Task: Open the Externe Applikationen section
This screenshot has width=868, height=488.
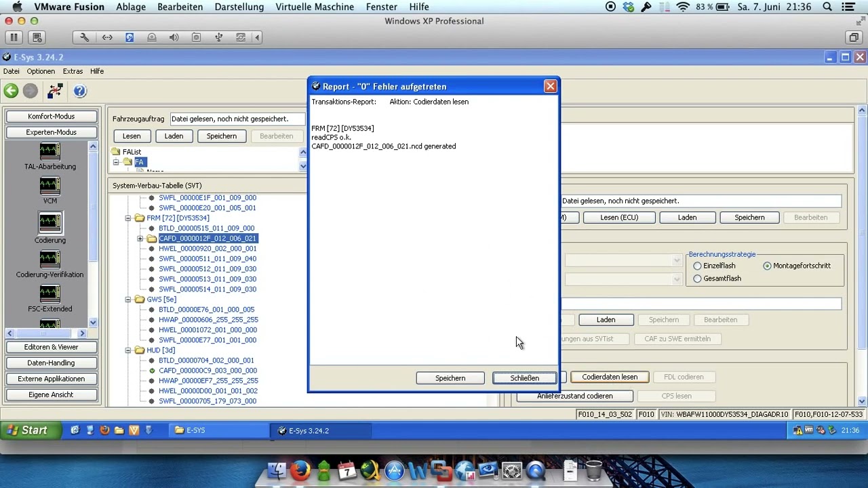Action: point(52,379)
